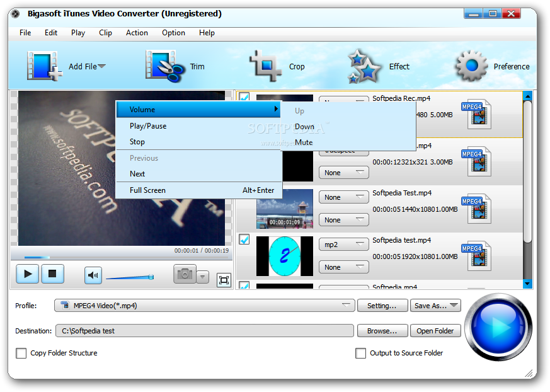The height and width of the screenshot is (392, 550).
Task: Open lower None dropdown for Softpedia test.mp4
Action: coord(344,267)
